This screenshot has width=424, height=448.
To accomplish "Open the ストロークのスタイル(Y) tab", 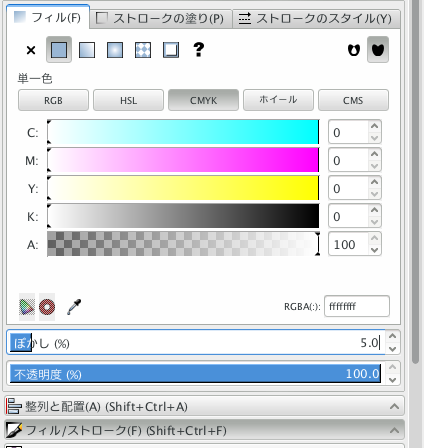I will [316, 19].
